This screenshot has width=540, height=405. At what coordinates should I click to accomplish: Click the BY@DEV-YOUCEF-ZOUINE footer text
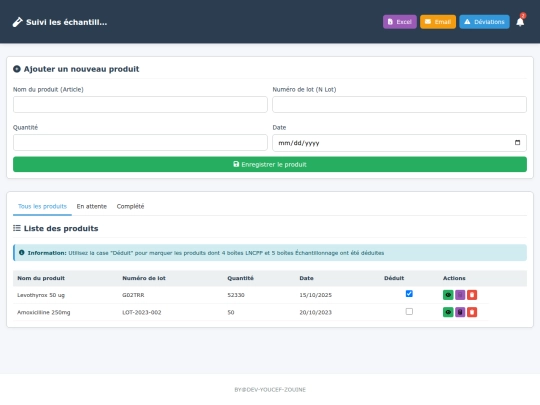point(270,390)
